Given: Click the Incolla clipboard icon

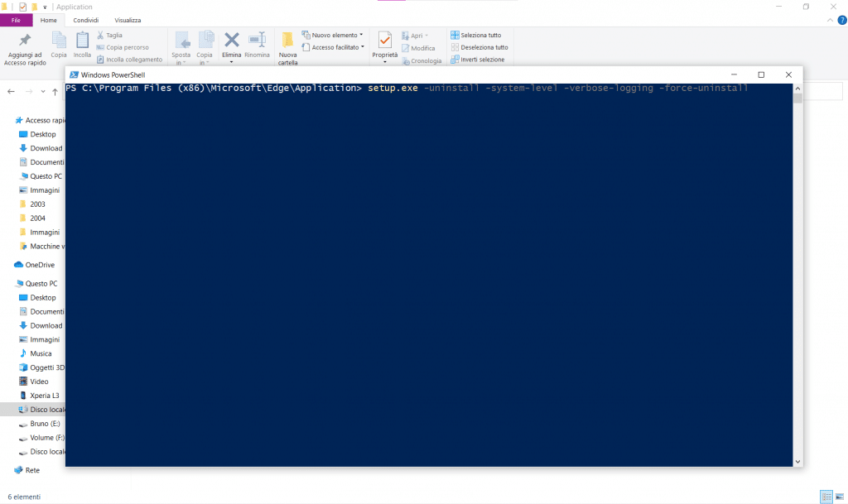Looking at the screenshot, I should pyautogui.click(x=83, y=40).
